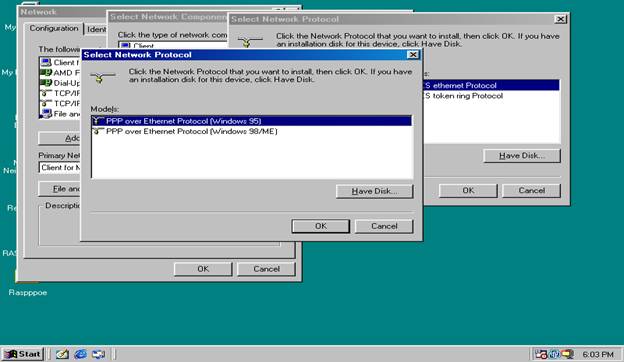Select Client entry in Network components list
This screenshot has height=362, width=624.
click(60, 62)
